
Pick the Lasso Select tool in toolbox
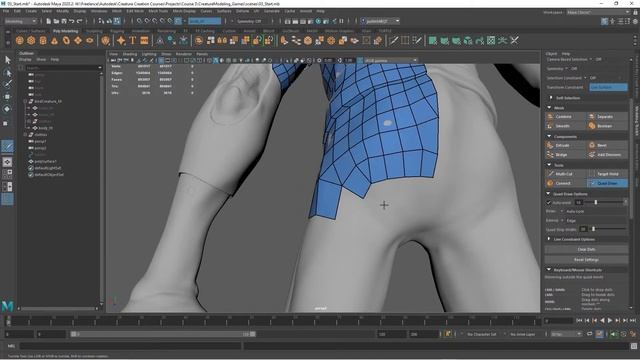pos(7,73)
